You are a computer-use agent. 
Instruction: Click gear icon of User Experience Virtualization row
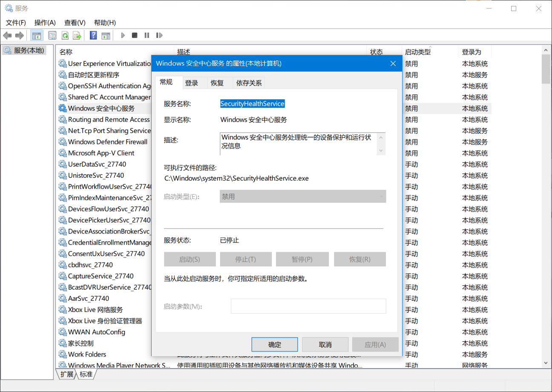coord(62,63)
